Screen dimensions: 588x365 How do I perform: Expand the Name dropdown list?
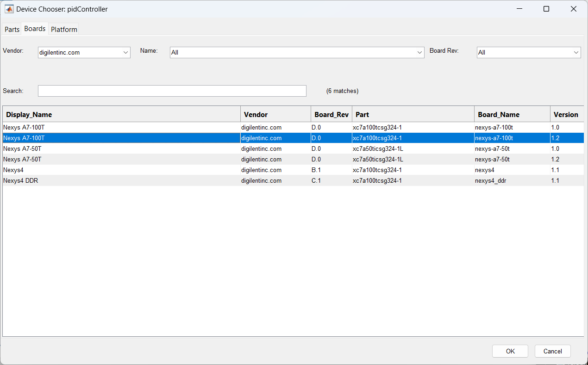[x=297, y=53]
